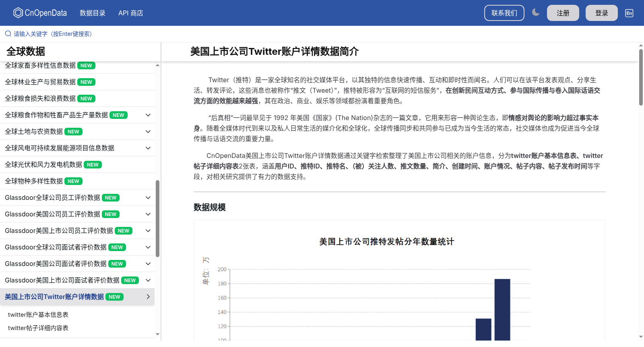The width and height of the screenshot is (644, 347).
Task: Expand 全球粮食作物和牲畜产品生产量数据 chevron
Action: [148, 115]
